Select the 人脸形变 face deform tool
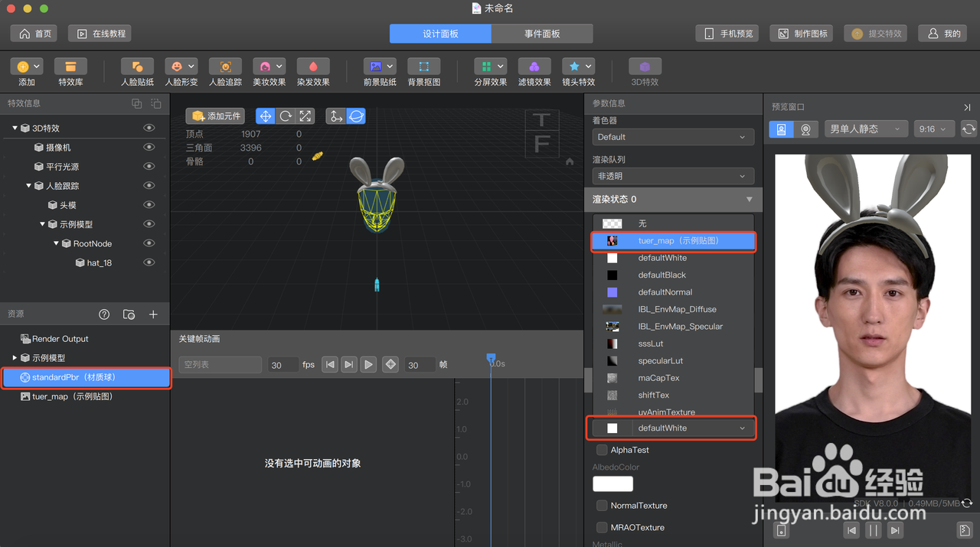The width and height of the screenshot is (980, 547). point(181,67)
